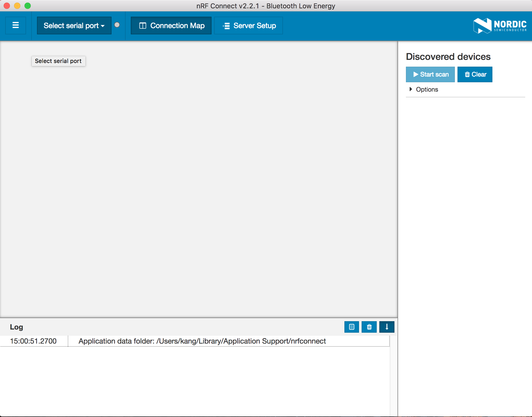Clear the log with trash icon

coord(369,327)
